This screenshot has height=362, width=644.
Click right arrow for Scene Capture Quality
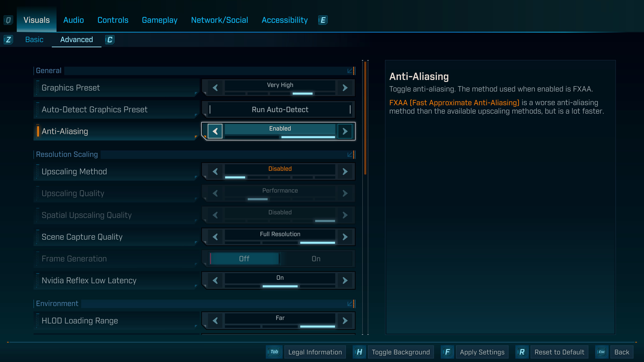point(345,237)
